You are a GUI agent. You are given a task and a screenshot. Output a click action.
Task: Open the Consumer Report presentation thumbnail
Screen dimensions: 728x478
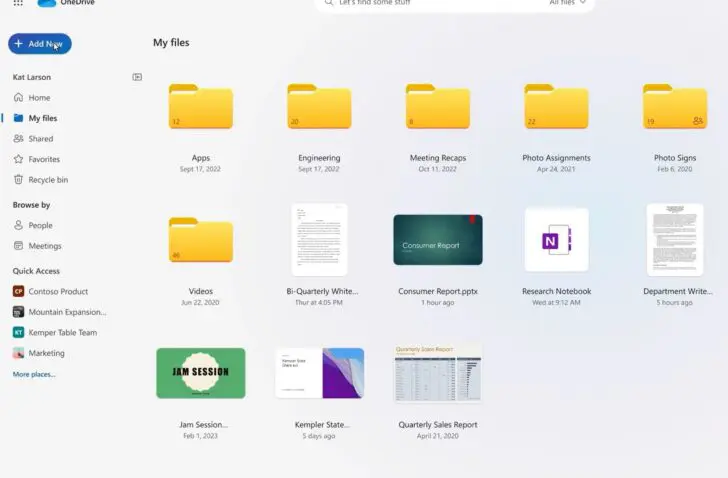coord(438,240)
